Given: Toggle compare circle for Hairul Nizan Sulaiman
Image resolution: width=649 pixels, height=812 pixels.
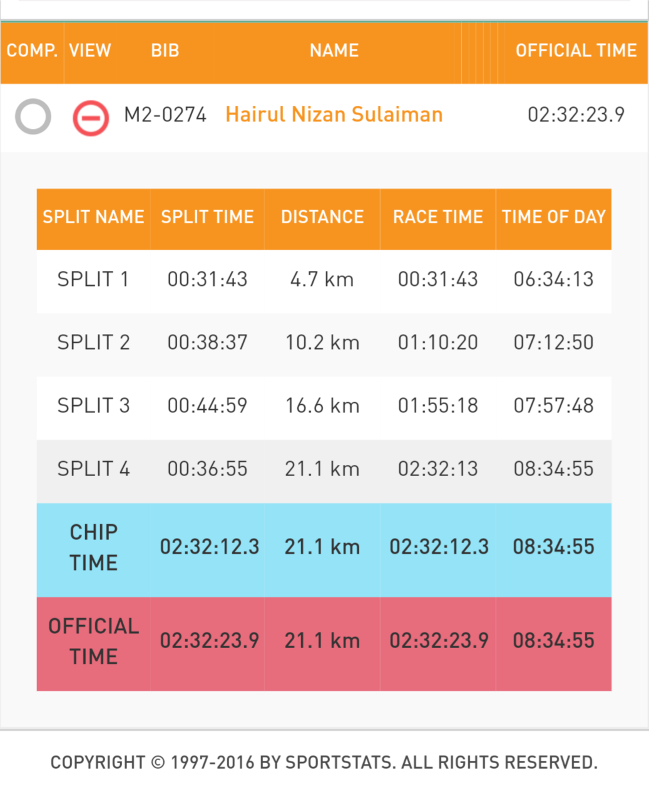Looking at the screenshot, I should tap(33, 116).
